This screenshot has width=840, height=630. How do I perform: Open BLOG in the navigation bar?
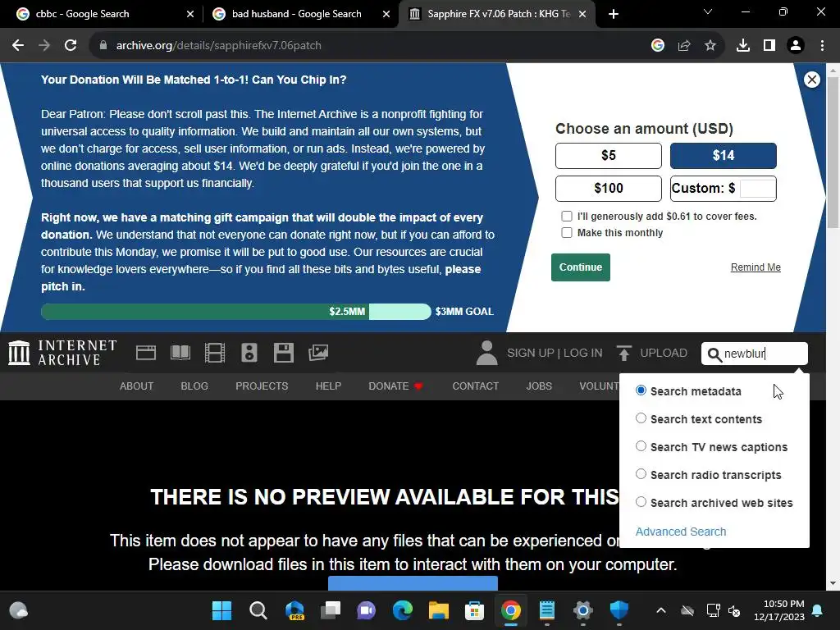[x=194, y=386]
